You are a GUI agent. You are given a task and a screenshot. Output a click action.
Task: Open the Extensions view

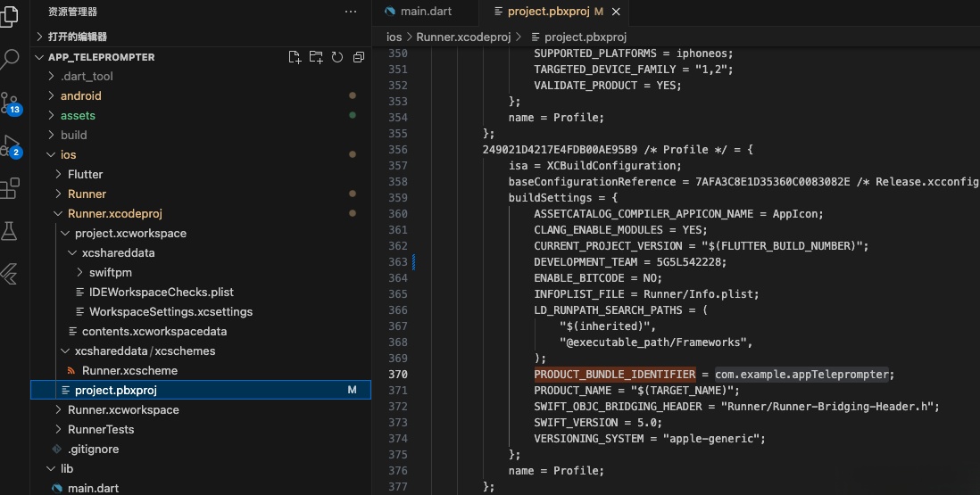click(10, 188)
